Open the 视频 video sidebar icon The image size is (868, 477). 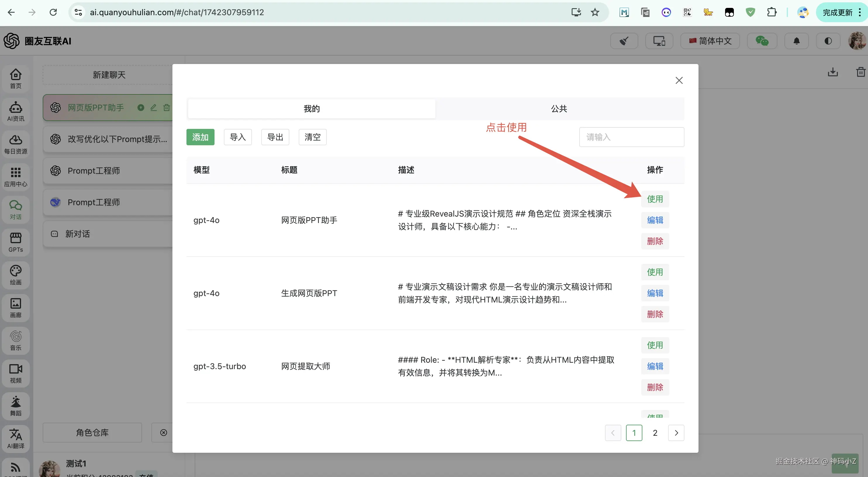pyautogui.click(x=15, y=373)
